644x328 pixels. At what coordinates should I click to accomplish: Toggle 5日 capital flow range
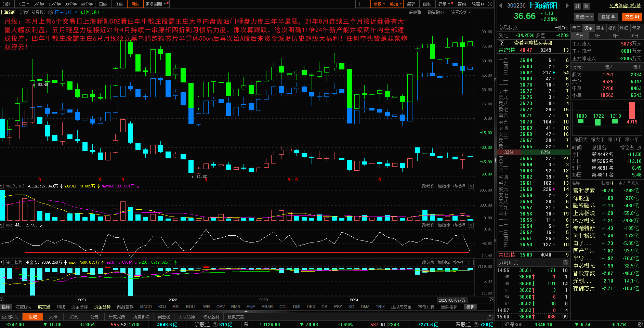click(x=616, y=36)
